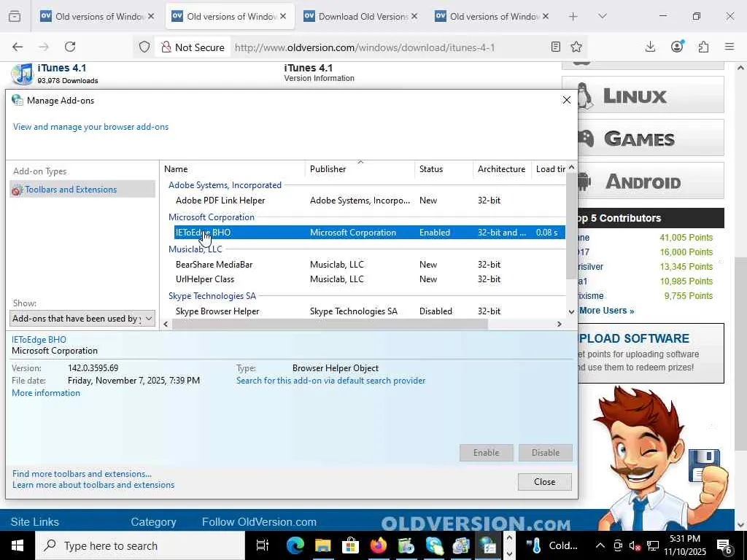Open View and manage your browser add-ons link
This screenshot has width=747, height=560.
point(90,127)
